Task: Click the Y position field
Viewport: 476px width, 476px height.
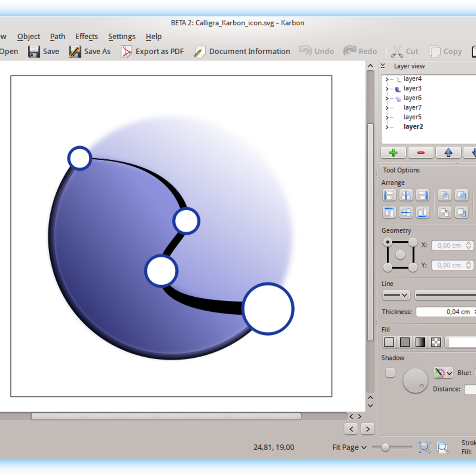Action: [x=452, y=265]
